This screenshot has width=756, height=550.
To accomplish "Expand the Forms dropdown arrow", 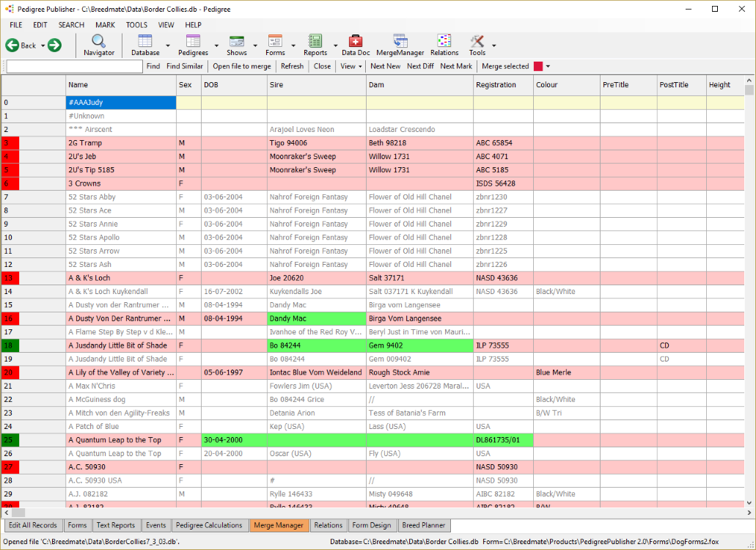I will point(293,45).
